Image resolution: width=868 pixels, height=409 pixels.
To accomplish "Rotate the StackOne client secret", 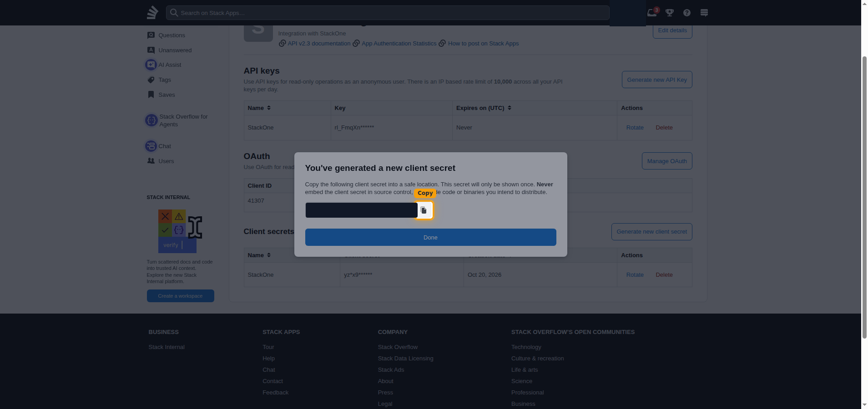I will [635, 274].
